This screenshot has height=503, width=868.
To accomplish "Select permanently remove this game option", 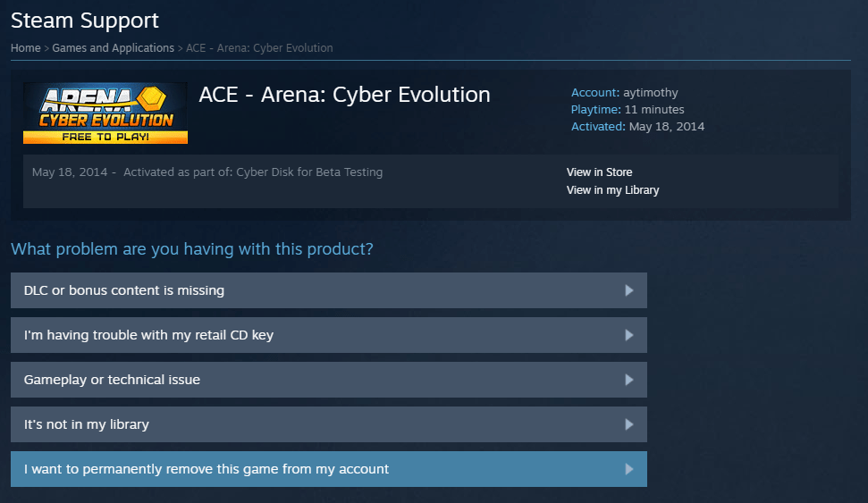I will [329, 469].
